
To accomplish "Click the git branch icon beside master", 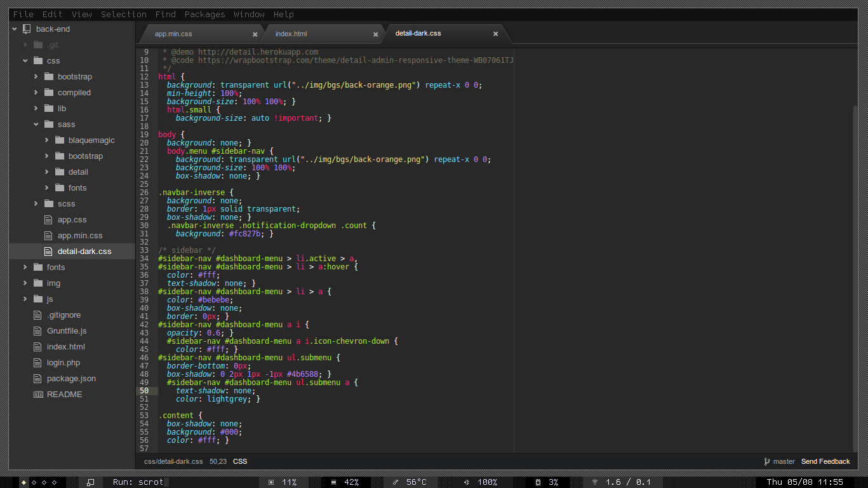I will 768,461.
